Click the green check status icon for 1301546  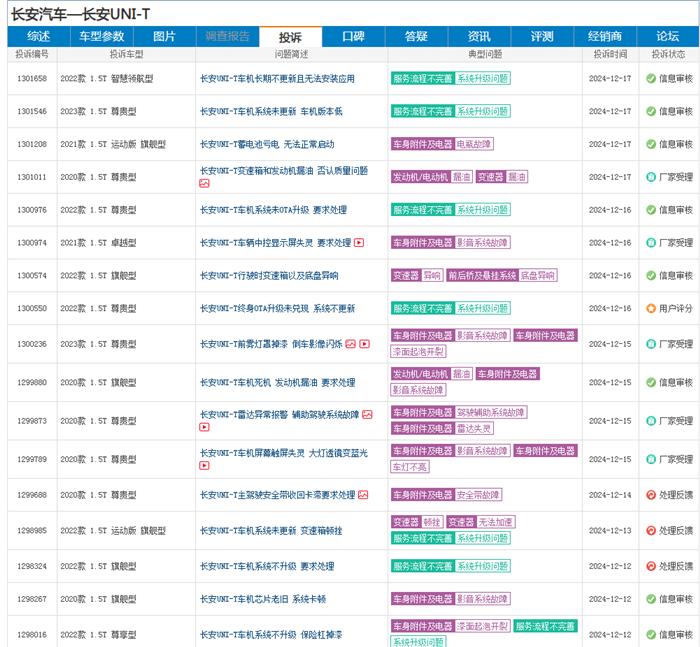point(651,111)
